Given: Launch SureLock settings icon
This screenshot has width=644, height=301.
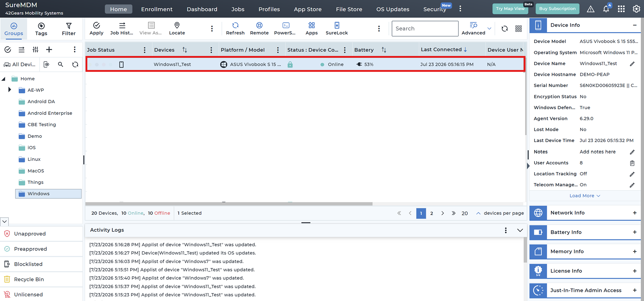Looking at the screenshot, I should [337, 29].
